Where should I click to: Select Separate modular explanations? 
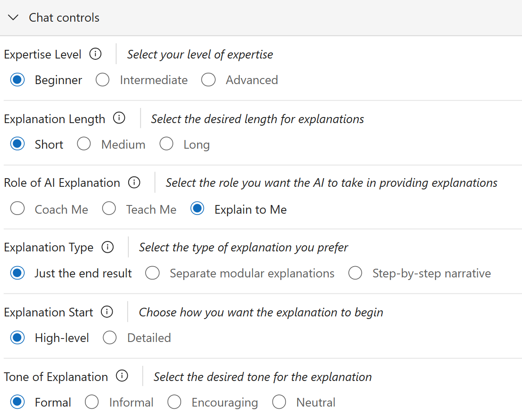pos(152,273)
